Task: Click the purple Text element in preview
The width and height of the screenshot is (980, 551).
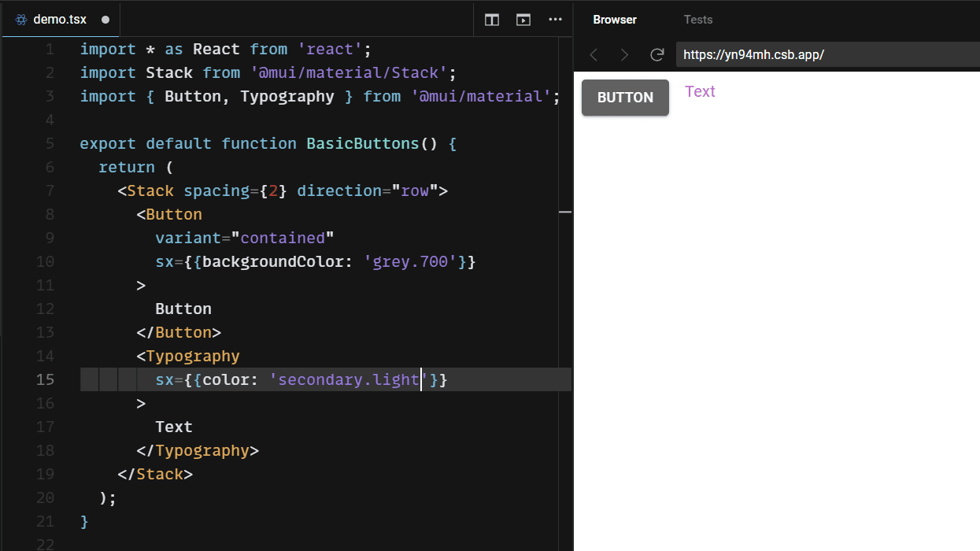Action: 700,91
